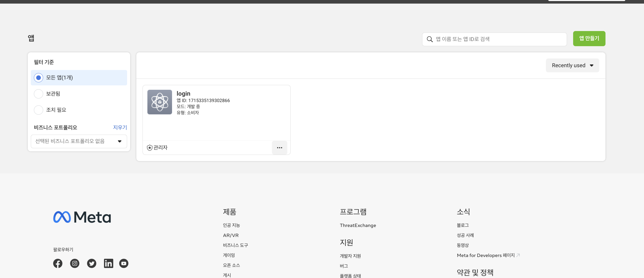Expand the 비즈니스 포트폴리오 selection dropdown
This screenshot has height=278, width=644.
tap(79, 141)
